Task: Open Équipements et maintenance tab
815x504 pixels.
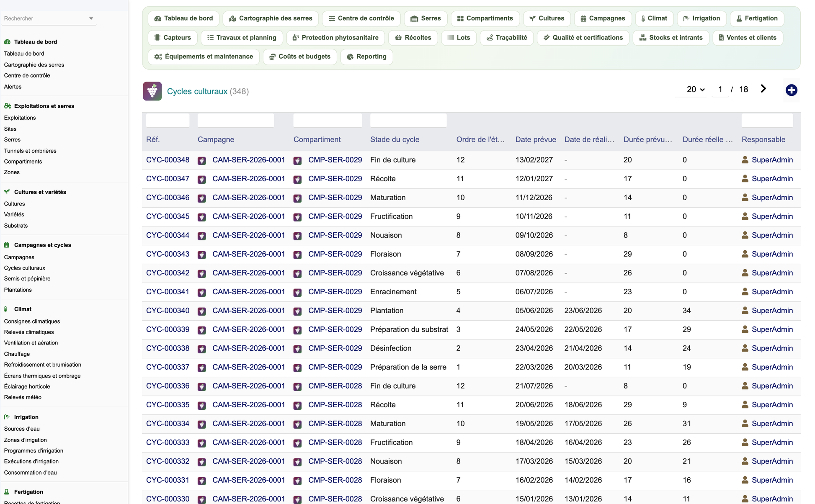Action: point(204,57)
